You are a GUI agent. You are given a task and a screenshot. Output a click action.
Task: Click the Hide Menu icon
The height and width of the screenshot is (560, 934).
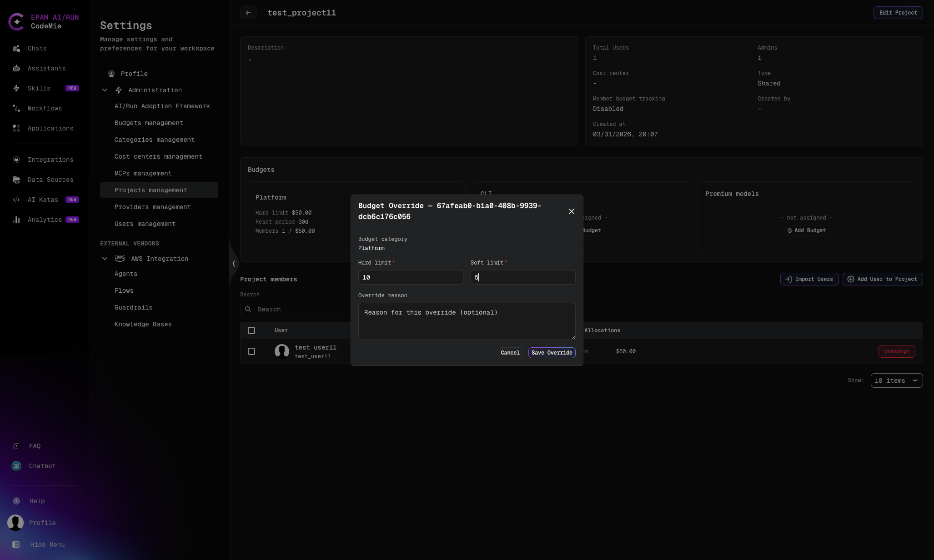pos(16,545)
